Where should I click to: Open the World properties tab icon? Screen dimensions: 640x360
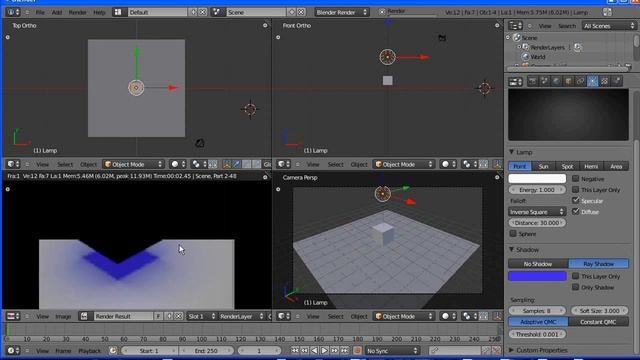point(556,81)
